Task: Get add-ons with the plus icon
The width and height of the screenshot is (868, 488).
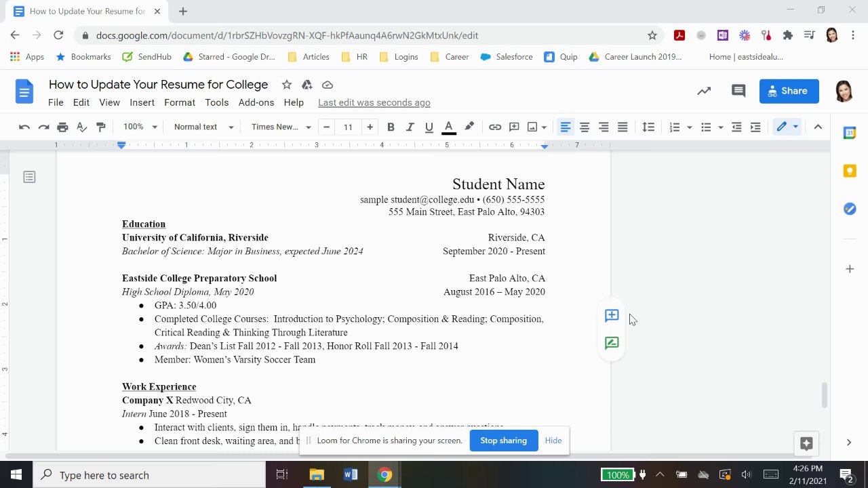Action: coord(850,269)
